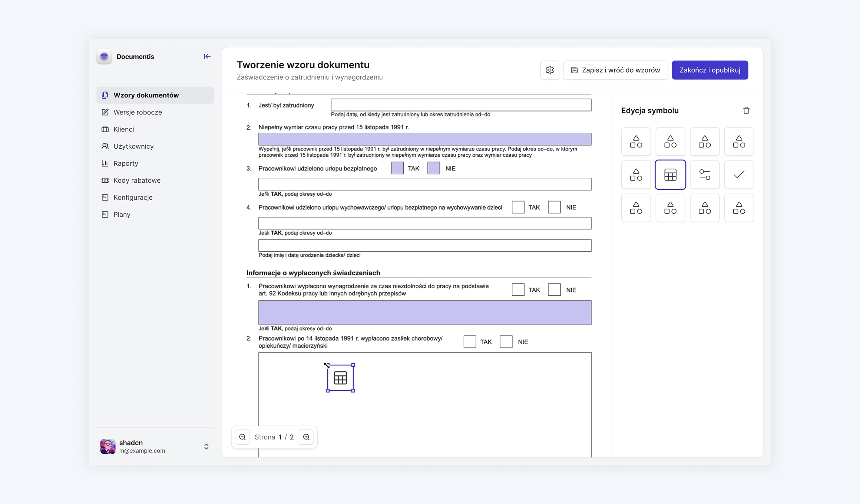Click the Documentis logo icon

(x=104, y=56)
